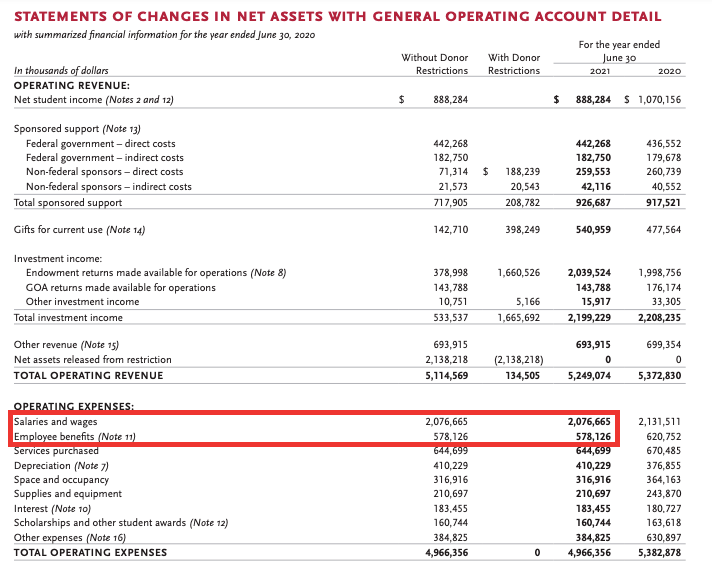Select the 2,131,511 salaries value for 2020
712x570 pixels.
tap(660, 422)
